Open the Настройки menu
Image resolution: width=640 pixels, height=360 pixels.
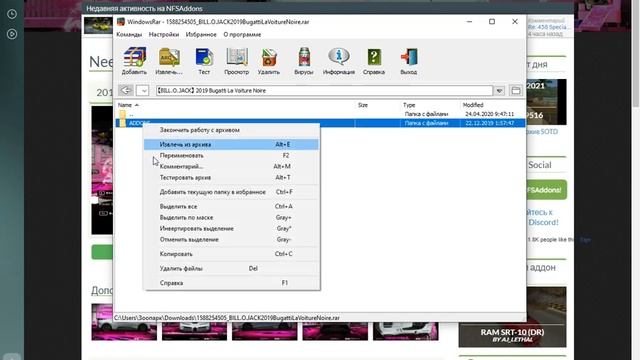pos(164,35)
